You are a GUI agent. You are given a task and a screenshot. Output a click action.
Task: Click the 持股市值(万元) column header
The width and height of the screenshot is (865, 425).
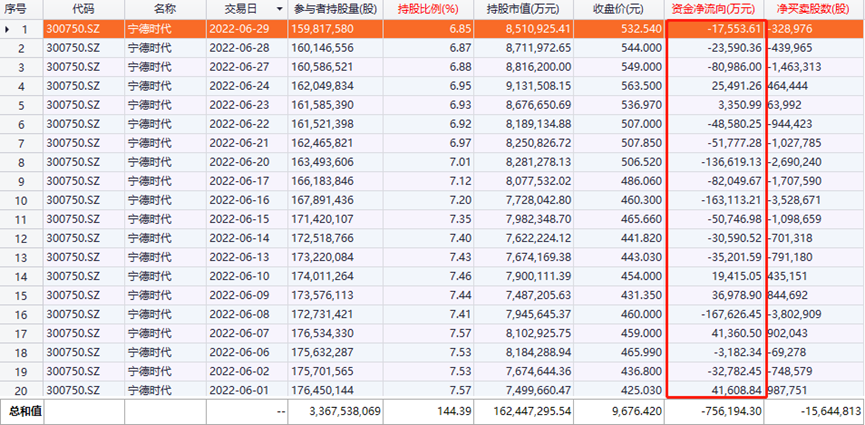coord(524,9)
